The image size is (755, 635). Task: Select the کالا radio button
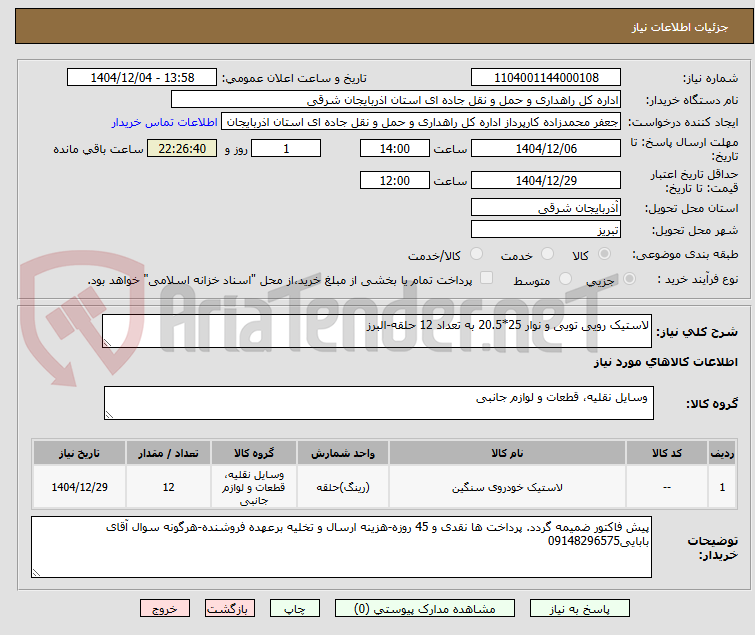pyautogui.click(x=604, y=254)
